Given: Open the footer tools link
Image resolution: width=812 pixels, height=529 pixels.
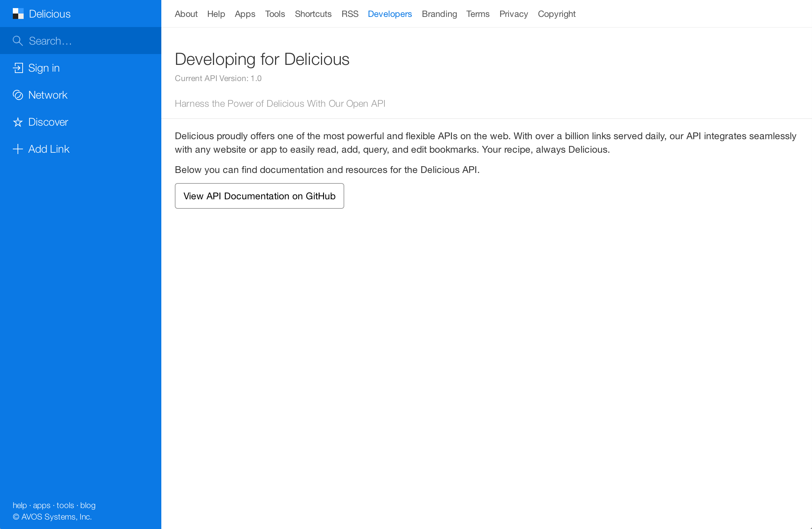Looking at the screenshot, I should [65, 505].
